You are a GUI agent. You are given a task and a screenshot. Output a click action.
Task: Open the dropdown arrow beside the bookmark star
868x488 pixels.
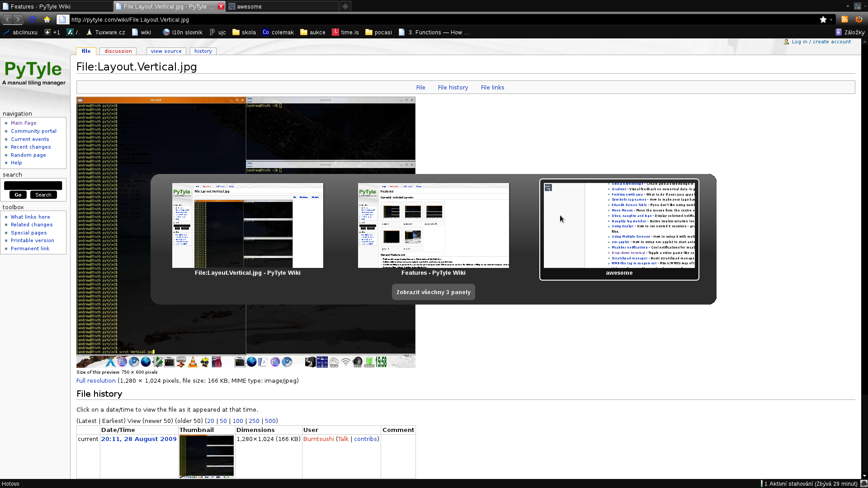pyautogui.click(x=831, y=19)
